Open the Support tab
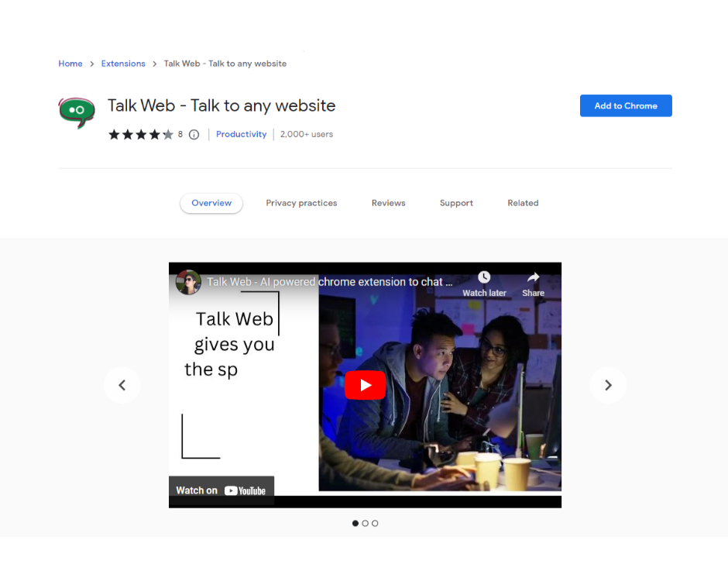Image resolution: width=728 pixels, height=581 pixels. point(456,203)
